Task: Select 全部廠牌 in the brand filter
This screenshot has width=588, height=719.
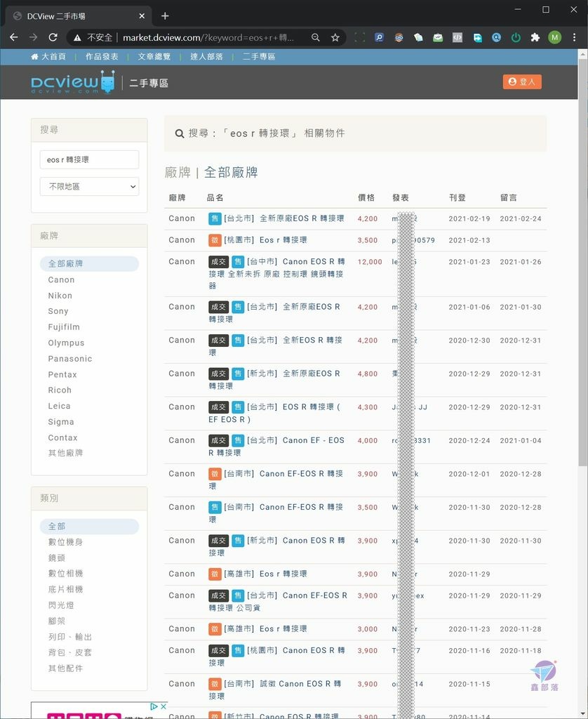Action: pos(89,264)
